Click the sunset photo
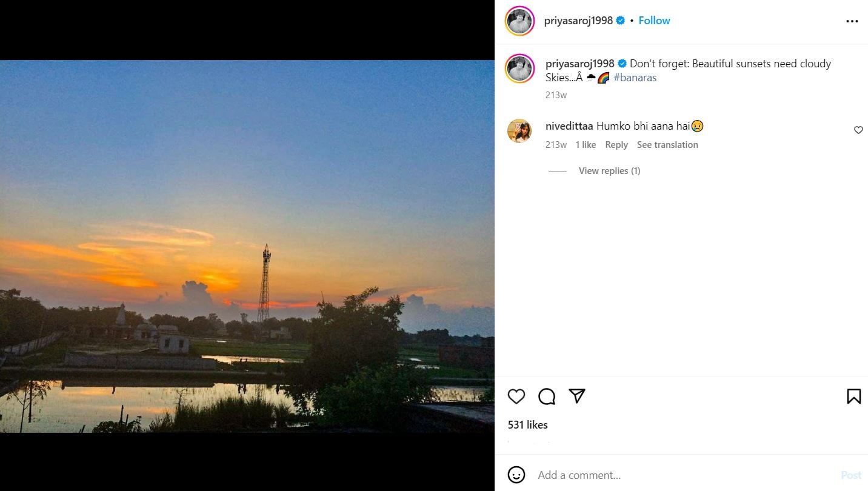The height and width of the screenshot is (491, 868). click(247, 246)
